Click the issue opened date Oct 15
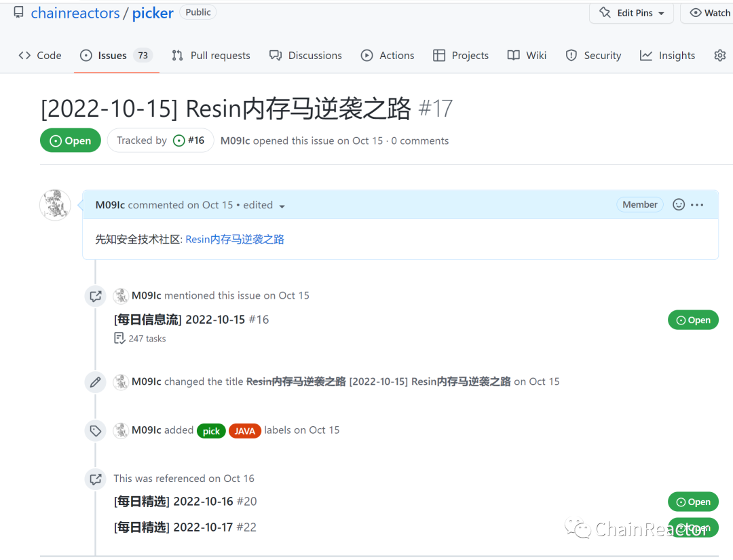Screen dimensions: 733x560 coord(367,141)
